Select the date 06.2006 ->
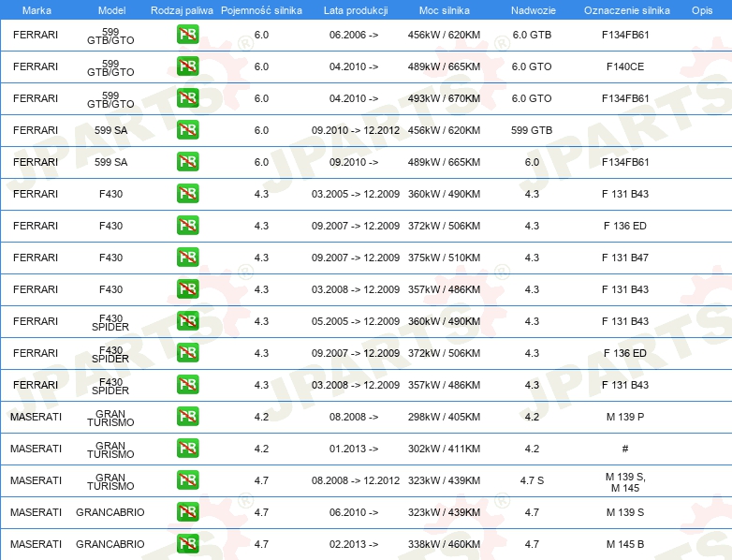This screenshot has height=560, width=732. [x=354, y=35]
